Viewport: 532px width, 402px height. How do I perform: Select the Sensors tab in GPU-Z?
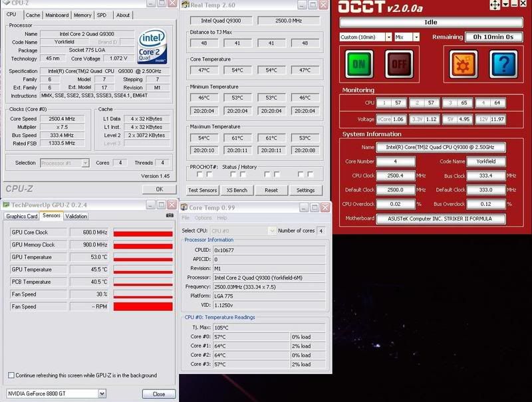click(51, 215)
